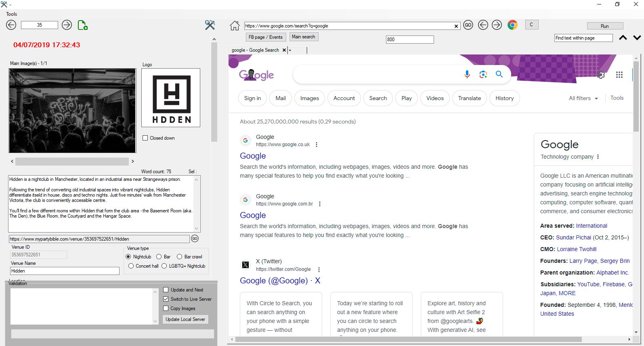Enable the Update and Next checkbox
Viewport: 644px width, 346px height.
point(166,290)
